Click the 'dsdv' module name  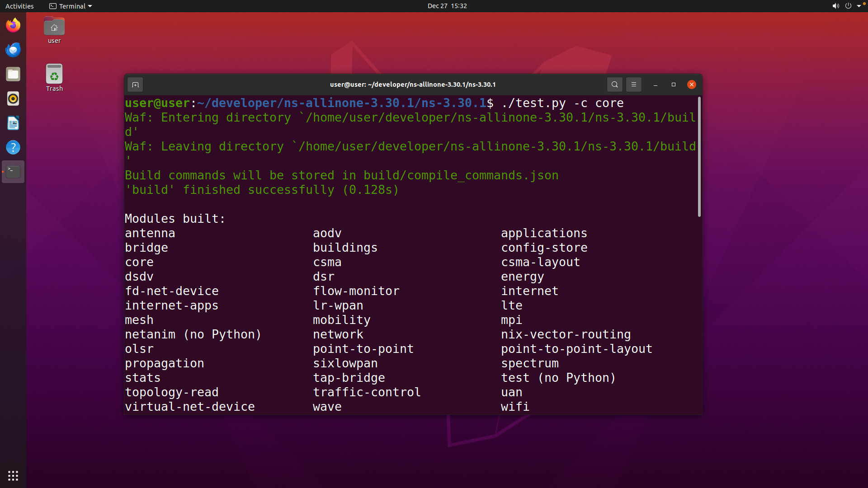(139, 277)
